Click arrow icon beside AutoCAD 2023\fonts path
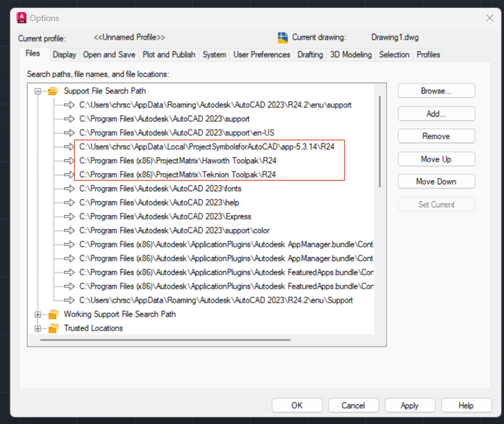 click(69, 189)
